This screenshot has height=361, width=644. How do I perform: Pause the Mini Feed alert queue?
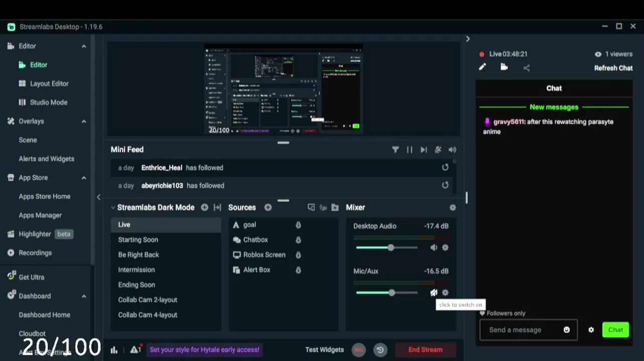point(409,149)
